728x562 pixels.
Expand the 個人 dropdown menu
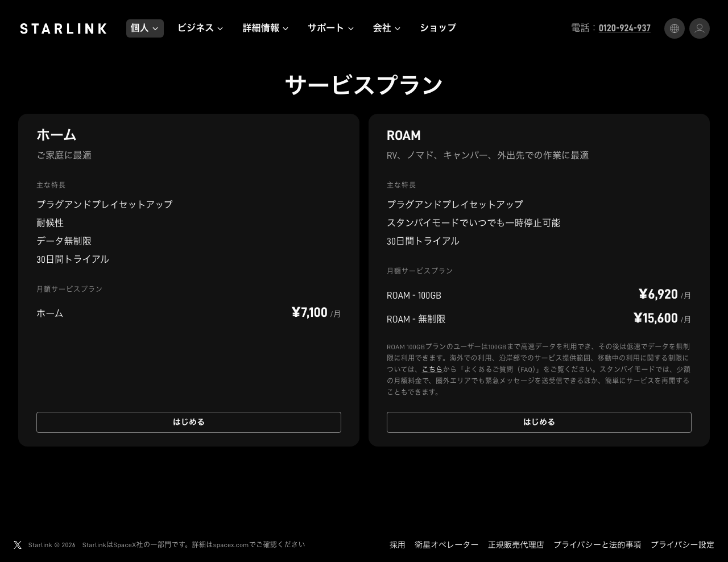145,28
